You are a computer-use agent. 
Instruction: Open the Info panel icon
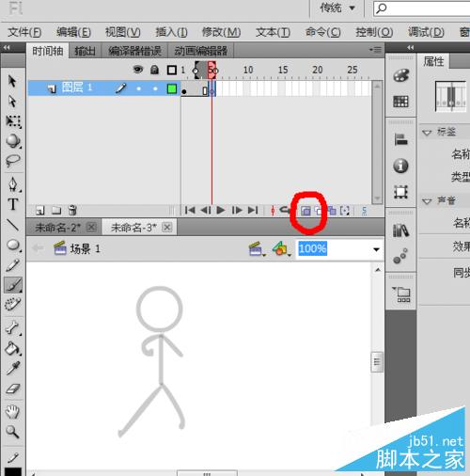pos(400,166)
